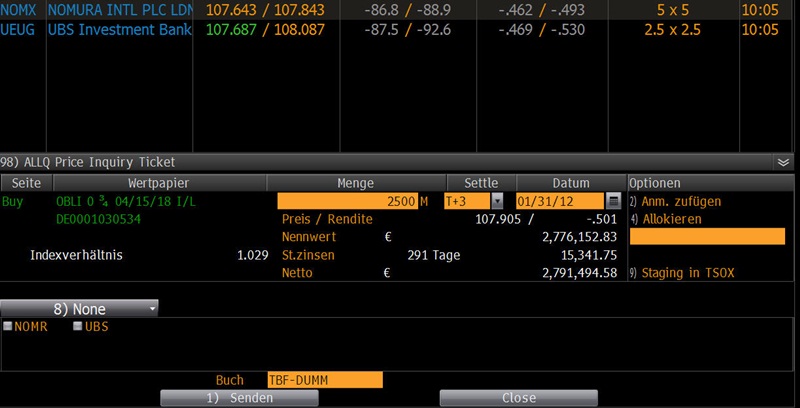Select the UBS Investment Bank quote row

tap(119, 29)
